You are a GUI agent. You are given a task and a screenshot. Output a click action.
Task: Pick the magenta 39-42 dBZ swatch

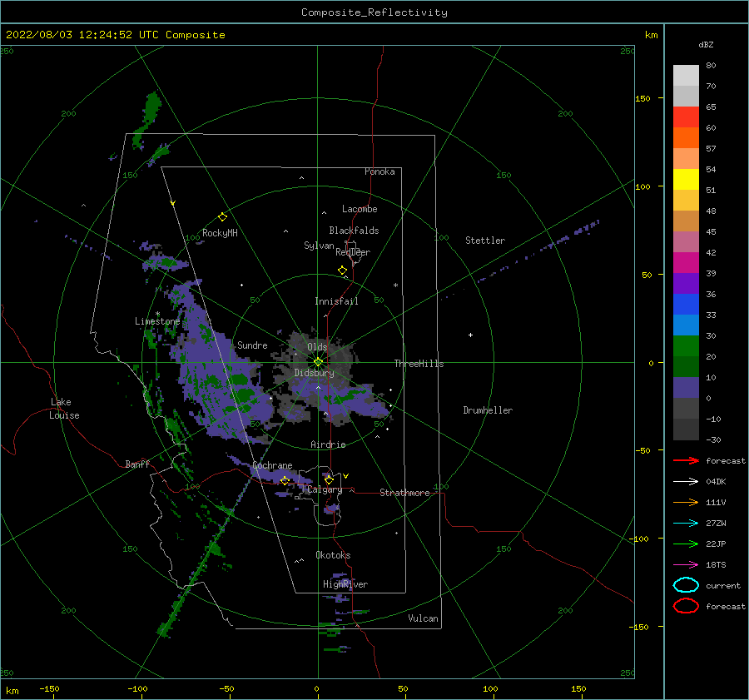point(686,263)
